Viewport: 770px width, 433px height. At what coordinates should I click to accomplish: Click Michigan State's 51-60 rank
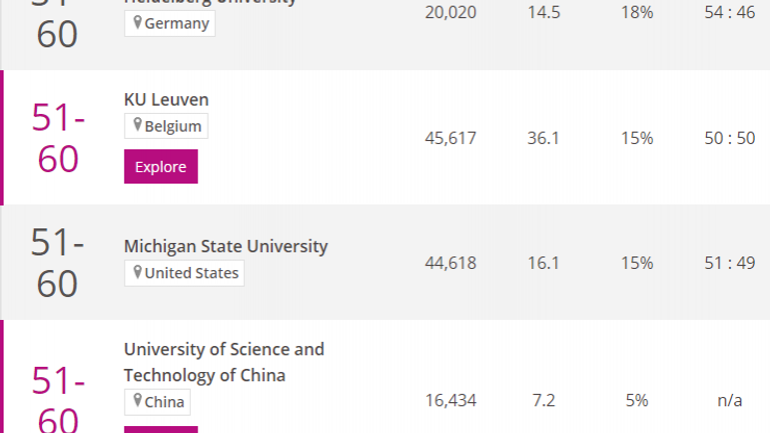[57, 263]
